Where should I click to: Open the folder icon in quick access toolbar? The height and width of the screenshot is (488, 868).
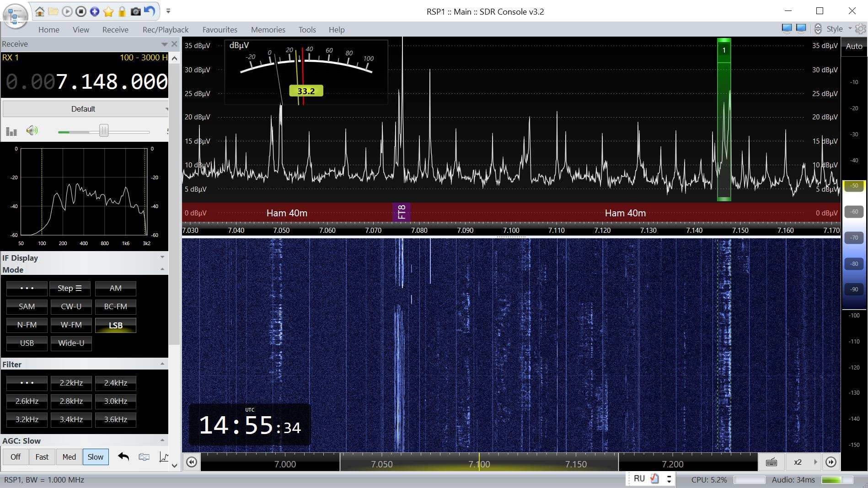(54, 11)
